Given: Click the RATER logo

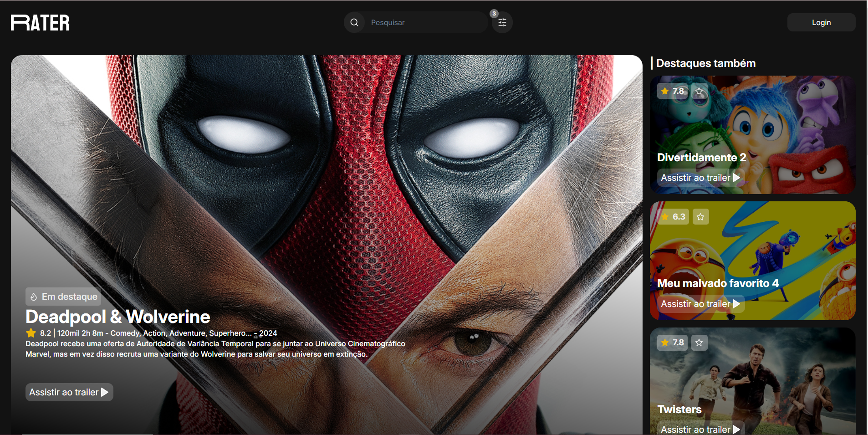Looking at the screenshot, I should pyautogui.click(x=40, y=23).
